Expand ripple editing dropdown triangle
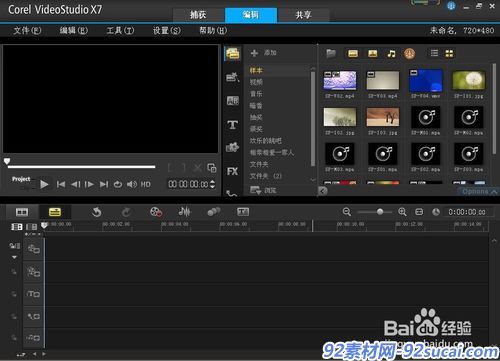 click(x=14, y=257)
